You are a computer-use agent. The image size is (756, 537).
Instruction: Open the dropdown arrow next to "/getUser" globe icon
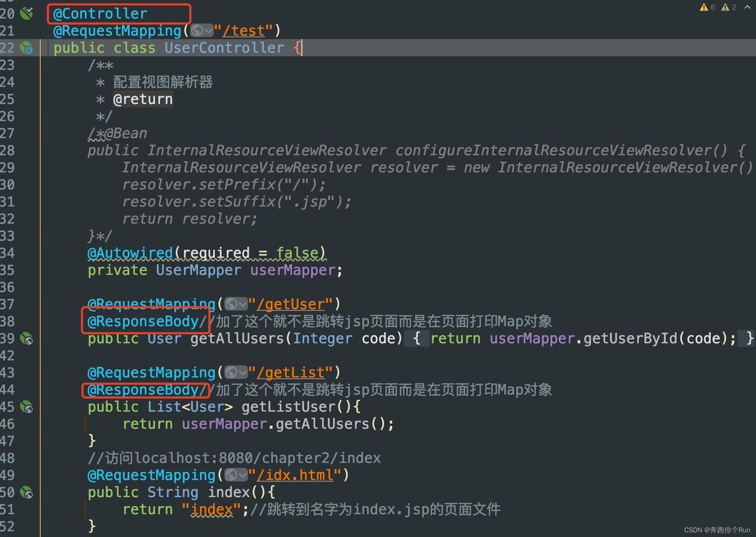pos(242,304)
